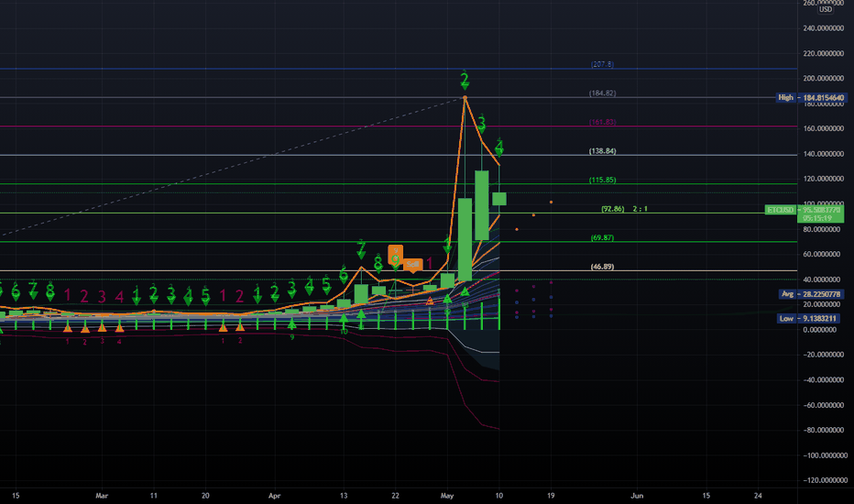Click the orange Sell signal label
The width and height of the screenshot is (854, 504).
(413, 265)
